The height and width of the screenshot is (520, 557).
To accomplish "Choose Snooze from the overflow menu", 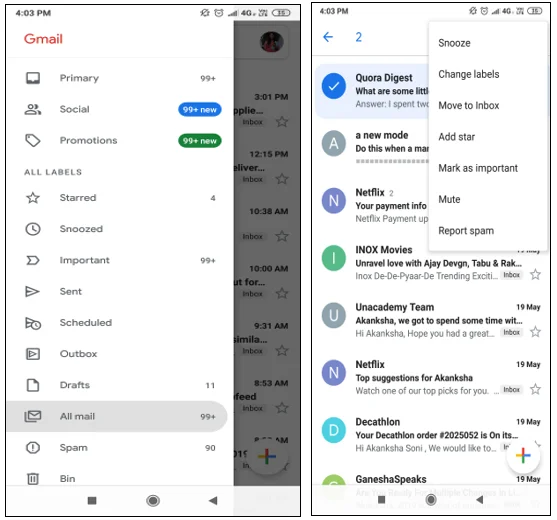I will click(x=454, y=43).
